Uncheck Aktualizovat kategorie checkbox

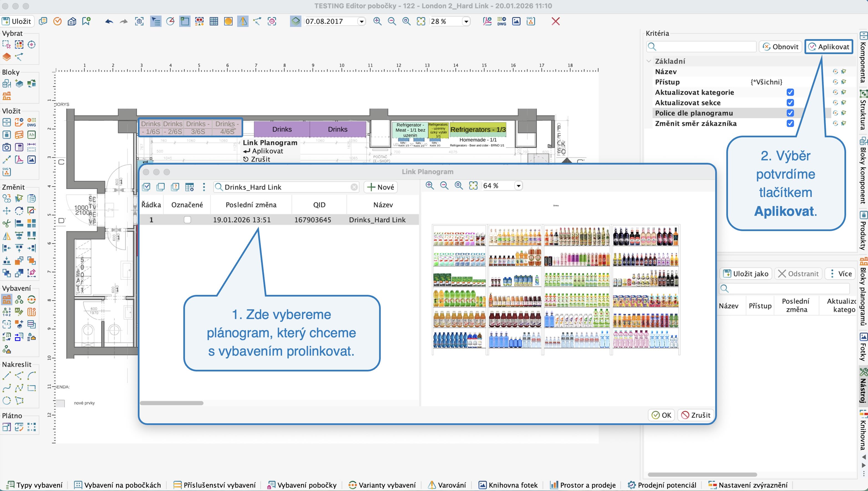(x=790, y=92)
